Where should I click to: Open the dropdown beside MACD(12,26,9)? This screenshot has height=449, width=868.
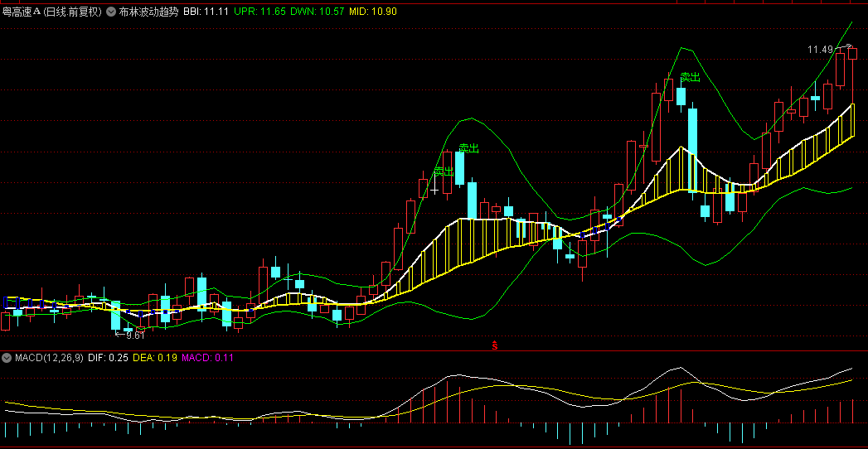coord(7,358)
